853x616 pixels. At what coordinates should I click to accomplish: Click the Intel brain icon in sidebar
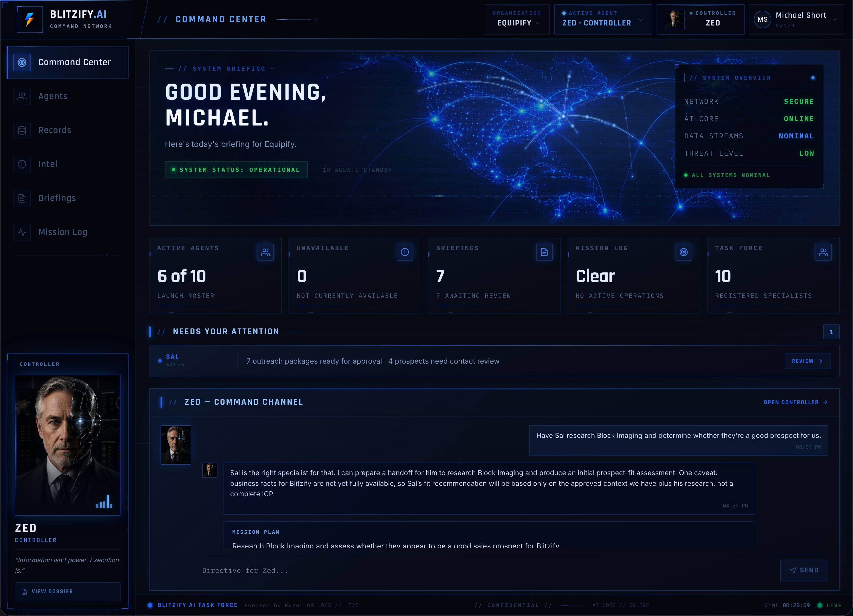coord(22,164)
